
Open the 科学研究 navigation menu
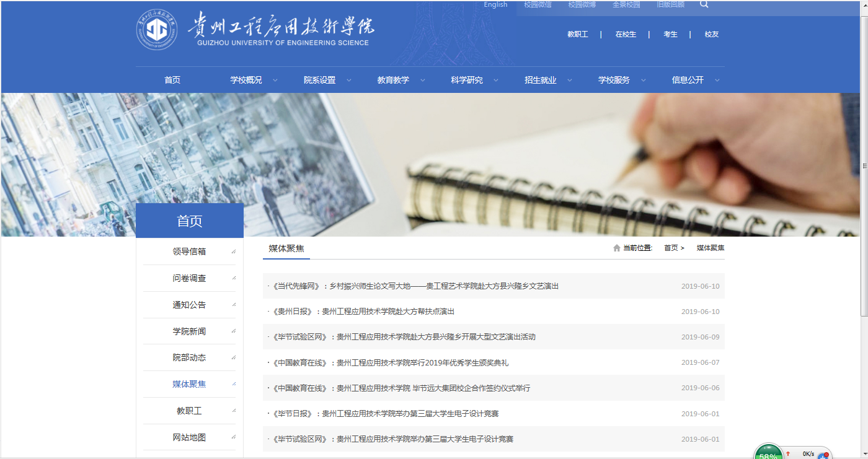tap(467, 80)
